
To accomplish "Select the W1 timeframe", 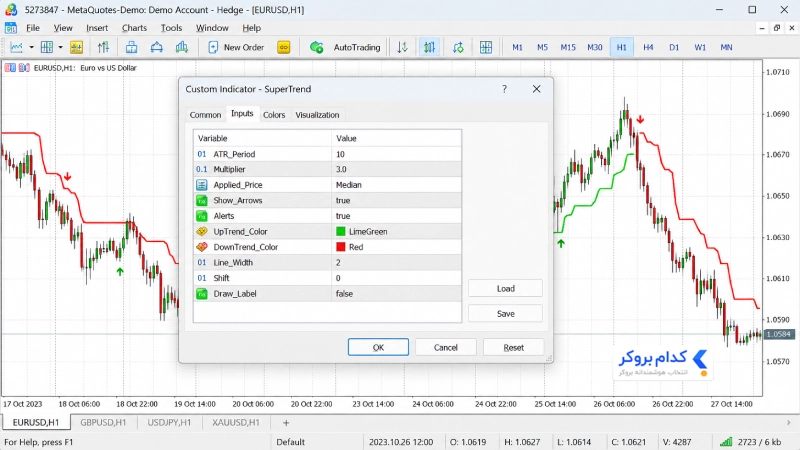I will [700, 47].
